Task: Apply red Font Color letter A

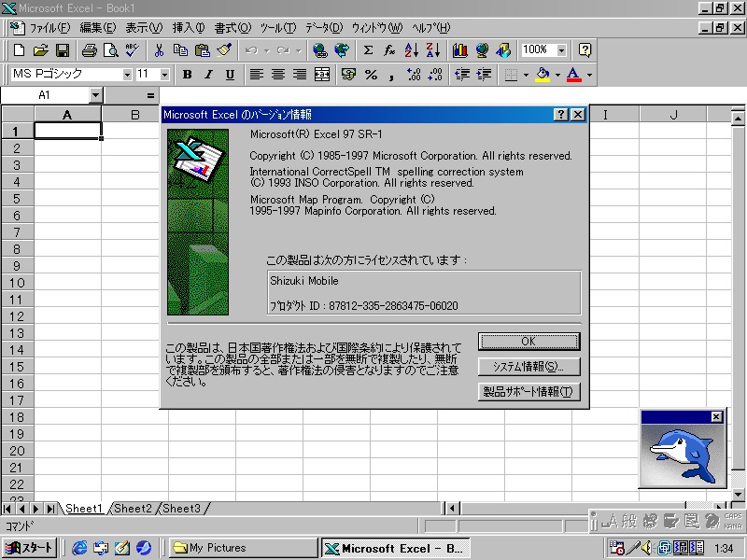Action: (574, 75)
